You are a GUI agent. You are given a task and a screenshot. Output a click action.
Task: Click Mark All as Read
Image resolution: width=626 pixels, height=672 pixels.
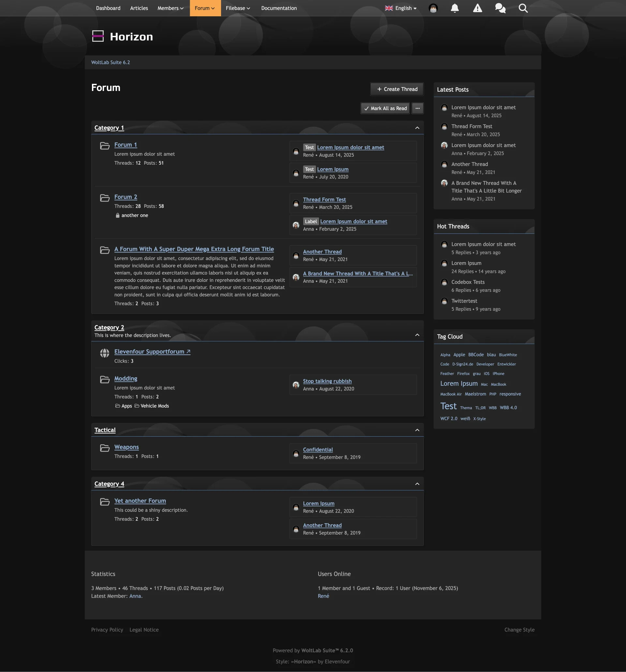click(385, 108)
